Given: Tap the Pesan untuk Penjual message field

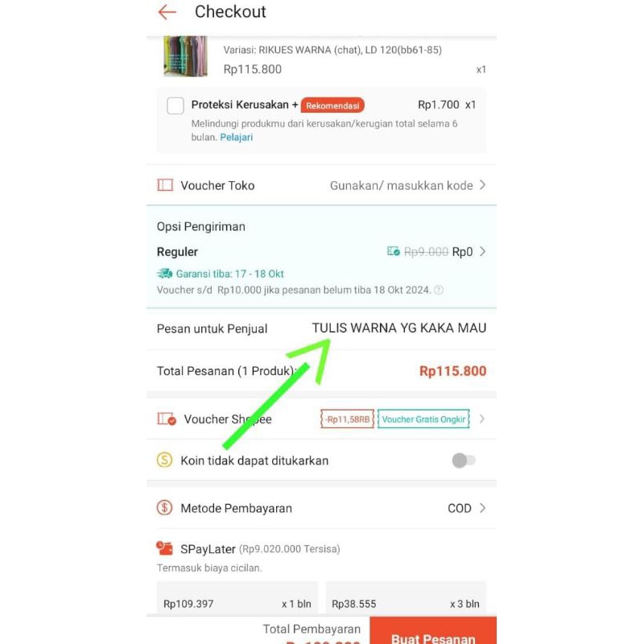Looking at the screenshot, I should pyautogui.click(x=321, y=328).
